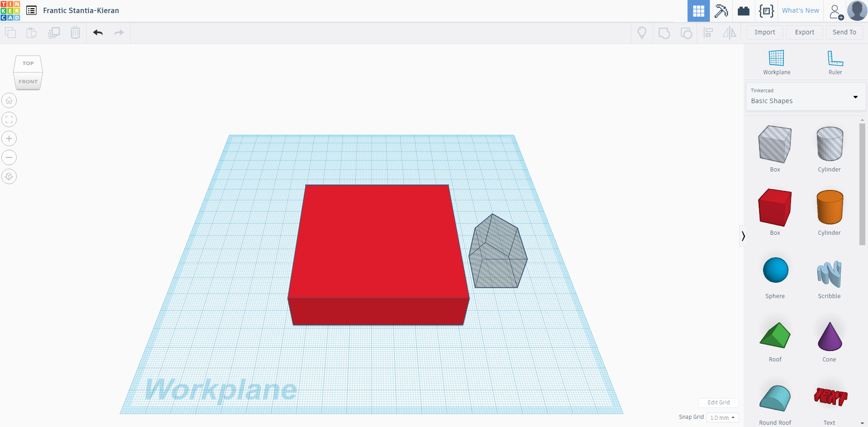Select the Ruler tool

835,62
